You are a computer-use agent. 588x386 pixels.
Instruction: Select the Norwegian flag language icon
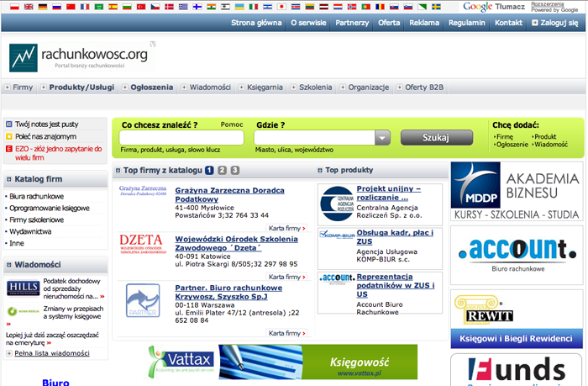pyautogui.click(x=352, y=7)
